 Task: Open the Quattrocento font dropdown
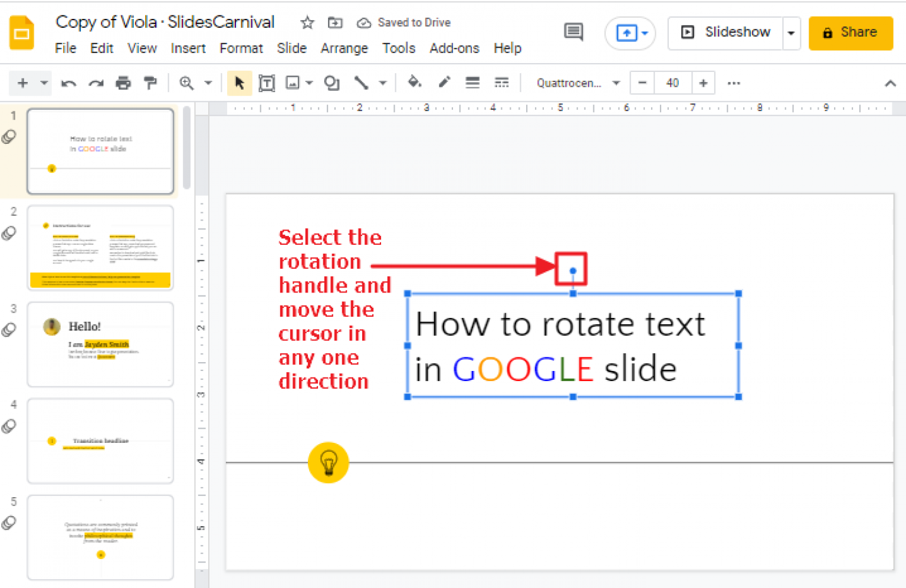(578, 83)
